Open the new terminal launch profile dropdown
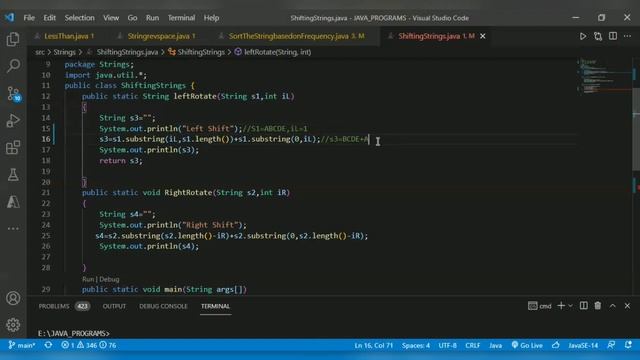 click(571, 306)
